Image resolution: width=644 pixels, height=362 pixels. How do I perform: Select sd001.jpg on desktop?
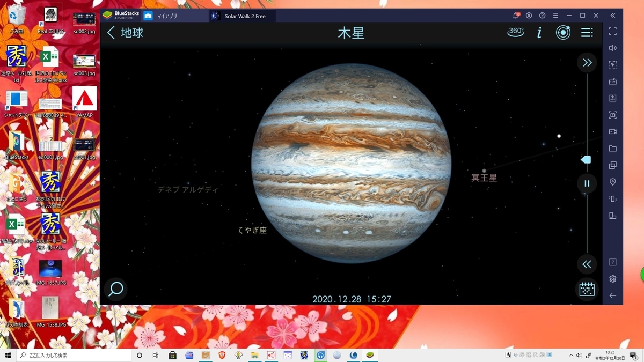pos(84,149)
